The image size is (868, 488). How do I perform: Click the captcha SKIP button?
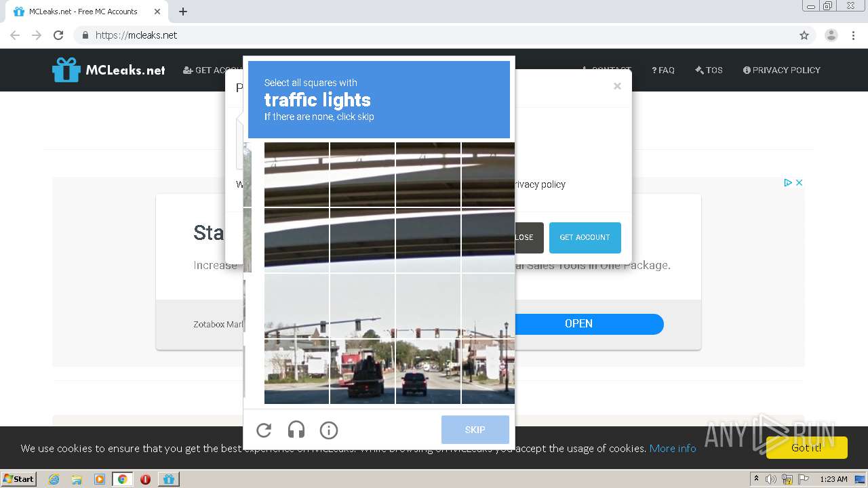pyautogui.click(x=475, y=430)
